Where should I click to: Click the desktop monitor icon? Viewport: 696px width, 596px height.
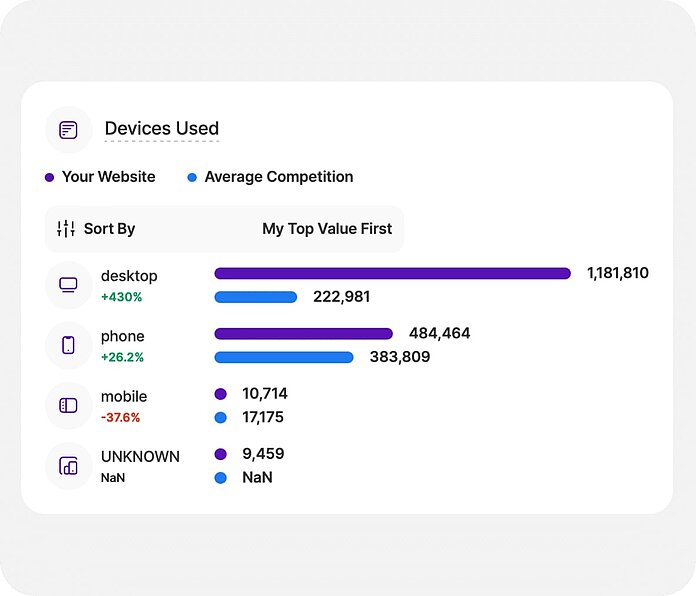point(68,285)
